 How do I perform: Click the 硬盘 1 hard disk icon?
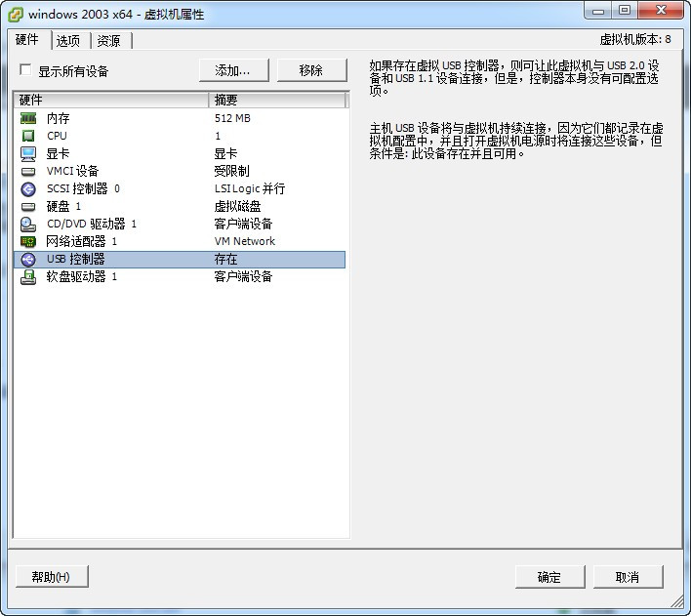[28, 206]
